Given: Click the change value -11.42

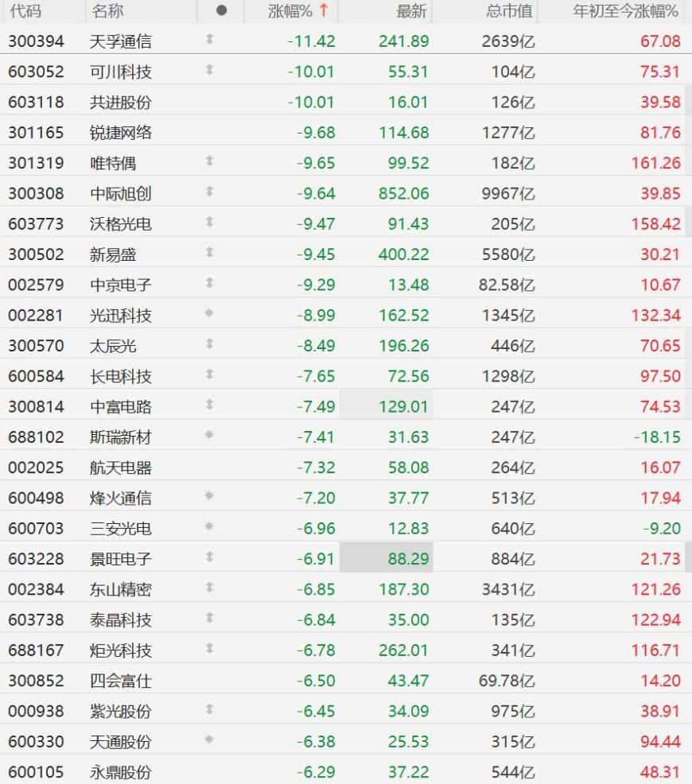Looking at the screenshot, I should (312, 41).
